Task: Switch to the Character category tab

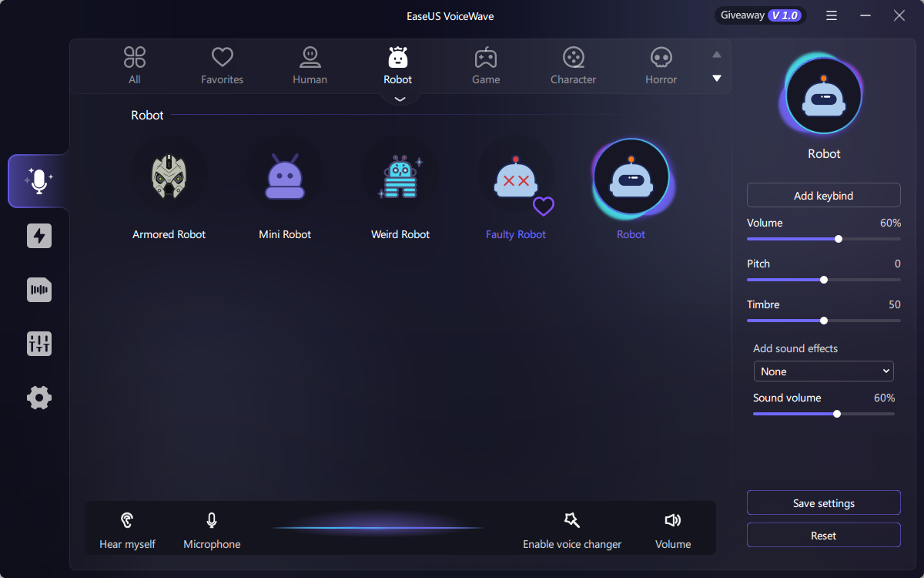Action: click(x=574, y=66)
